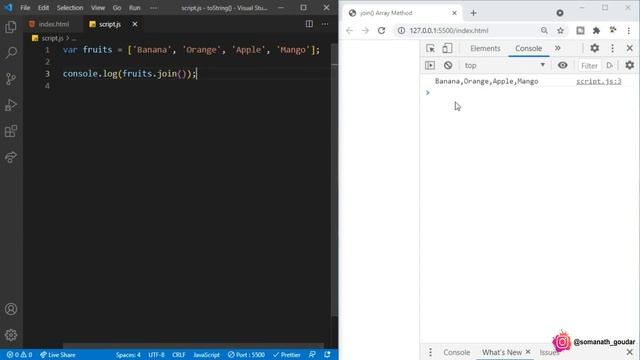Change indentation via Spaces: 4
Screen dimensions: 640x360
(128, 355)
